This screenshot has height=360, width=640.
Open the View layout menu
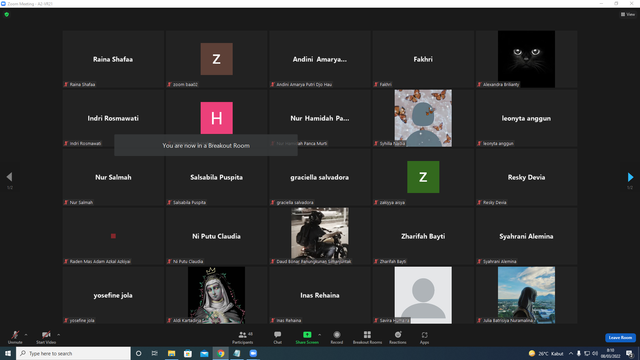[x=628, y=14]
